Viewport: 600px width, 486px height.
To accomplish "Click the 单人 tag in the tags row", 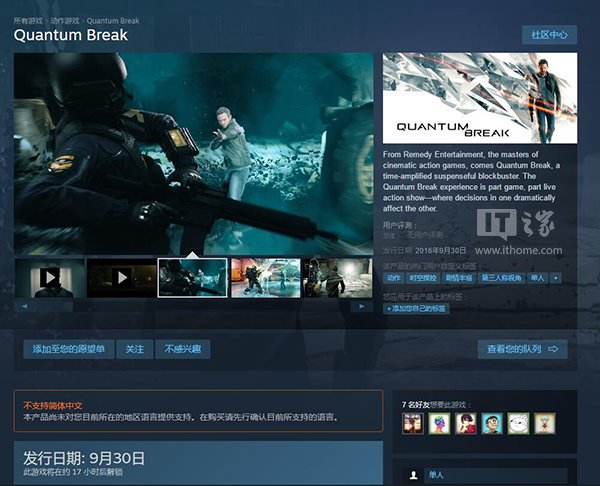I will pos(537,278).
